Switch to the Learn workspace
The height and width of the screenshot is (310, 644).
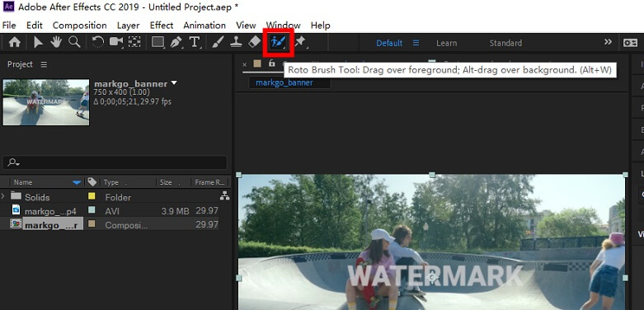click(x=446, y=43)
